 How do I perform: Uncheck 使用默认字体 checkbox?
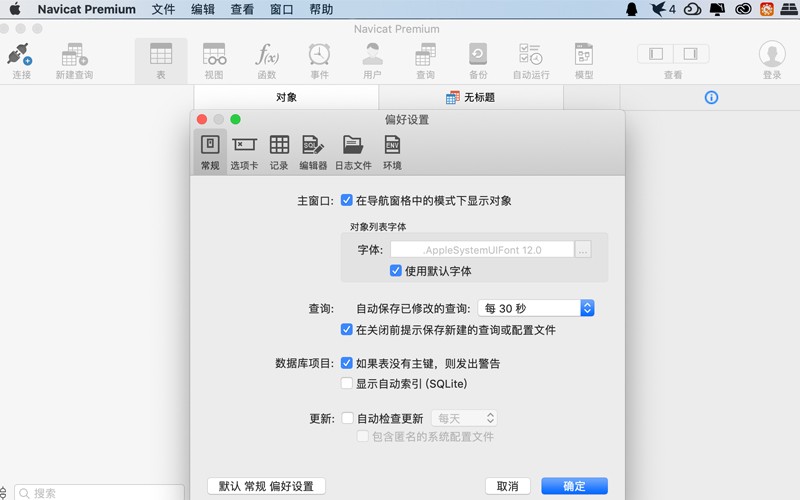395,270
